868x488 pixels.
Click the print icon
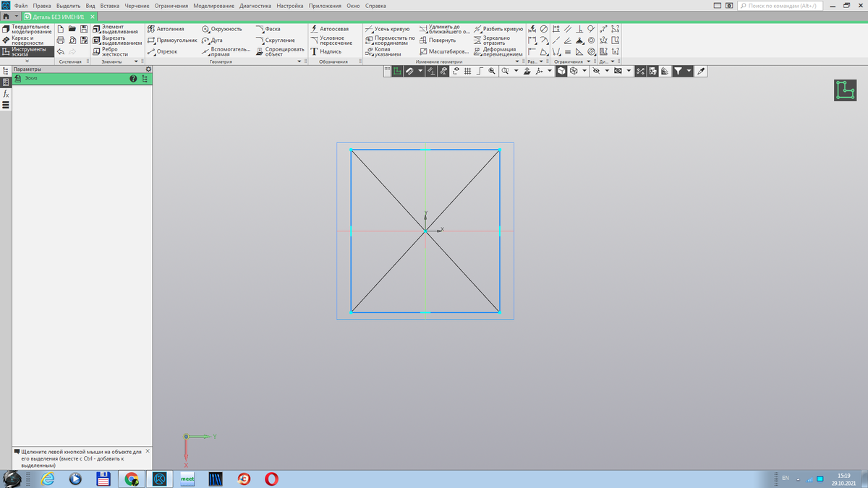pyautogui.click(x=61, y=40)
